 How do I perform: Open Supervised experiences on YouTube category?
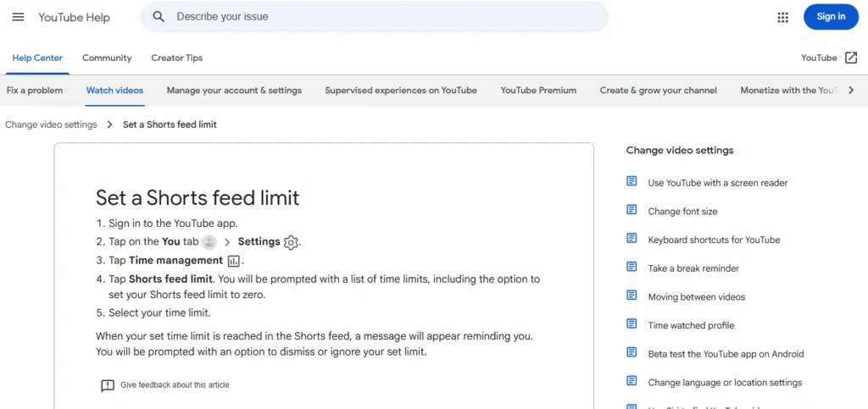[401, 90]
